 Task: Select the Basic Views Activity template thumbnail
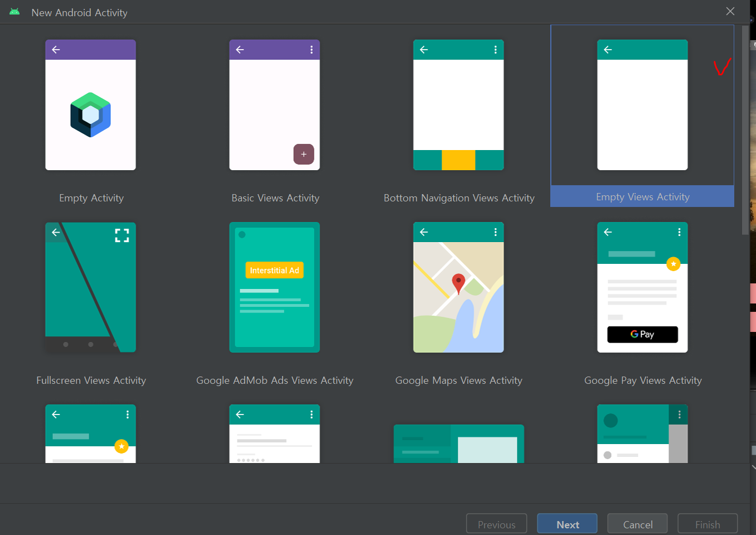tap(274, 105)
